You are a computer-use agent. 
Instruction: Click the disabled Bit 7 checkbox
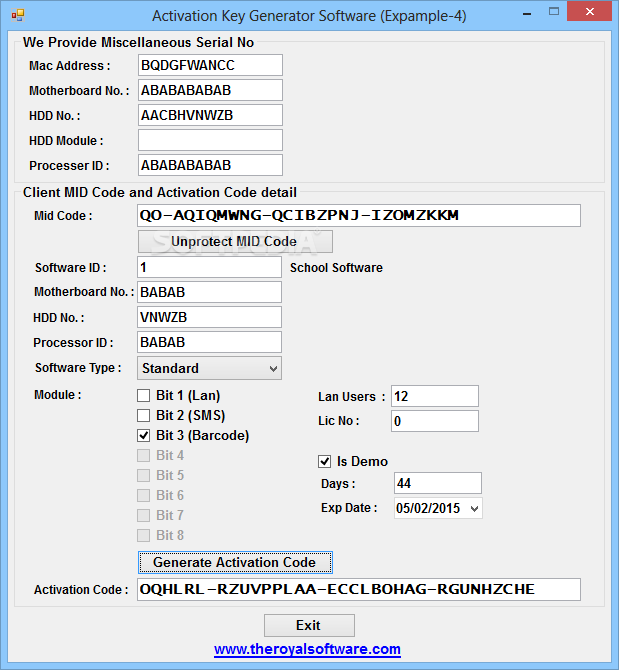(144, 515)
